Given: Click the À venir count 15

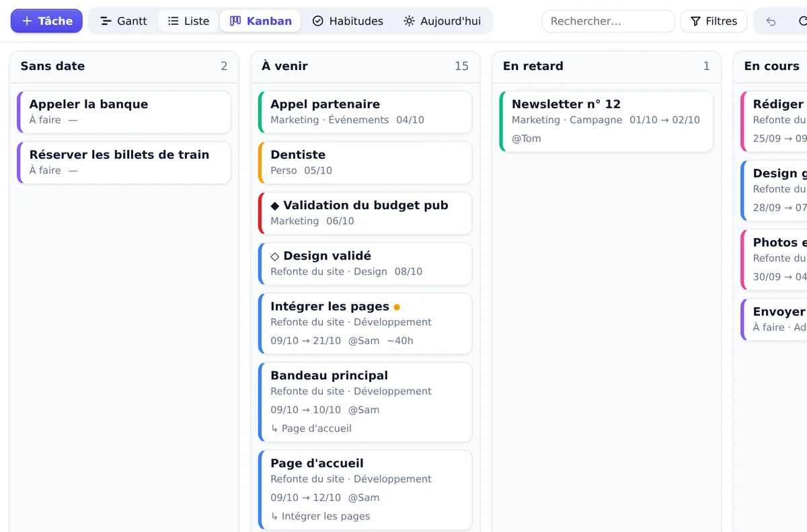Looking at the screenshot, I should tap(461, 66).
